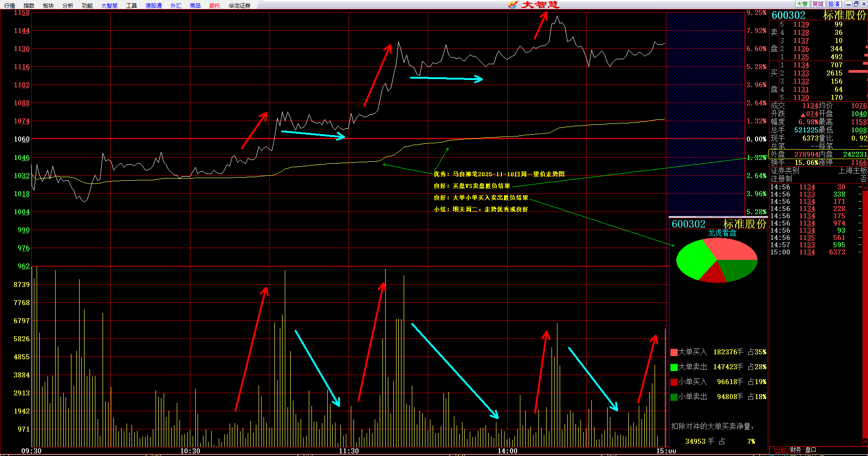Select buy-2 price 1133 in order book
Screen dimensions: 868x456
[x=801, y=73]
